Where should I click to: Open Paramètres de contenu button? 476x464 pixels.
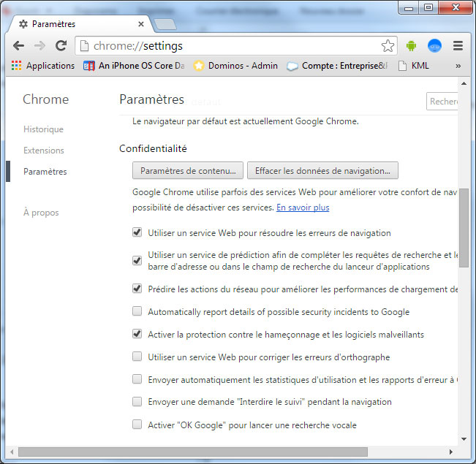click(188, 170)
